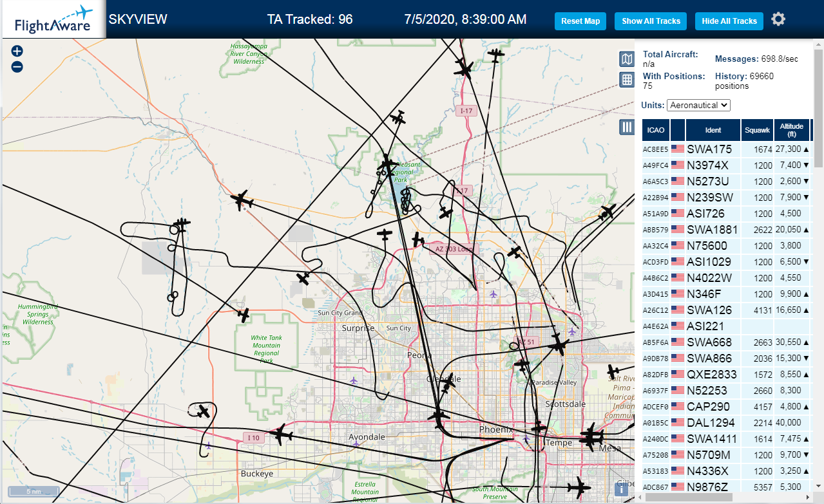824x504 pixels.
Task: Open the map layer switcher icon
Action: (627, 60)
